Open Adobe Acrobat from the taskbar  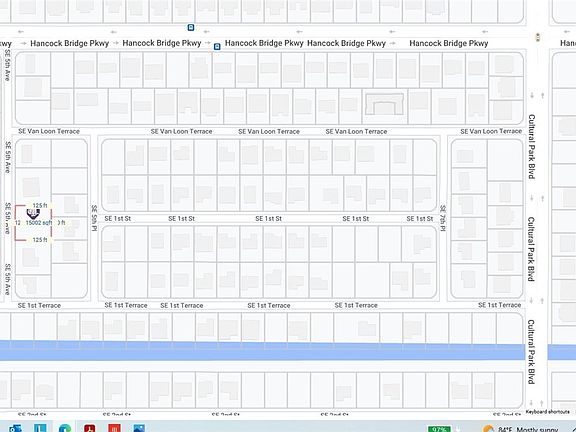(90, 428)
